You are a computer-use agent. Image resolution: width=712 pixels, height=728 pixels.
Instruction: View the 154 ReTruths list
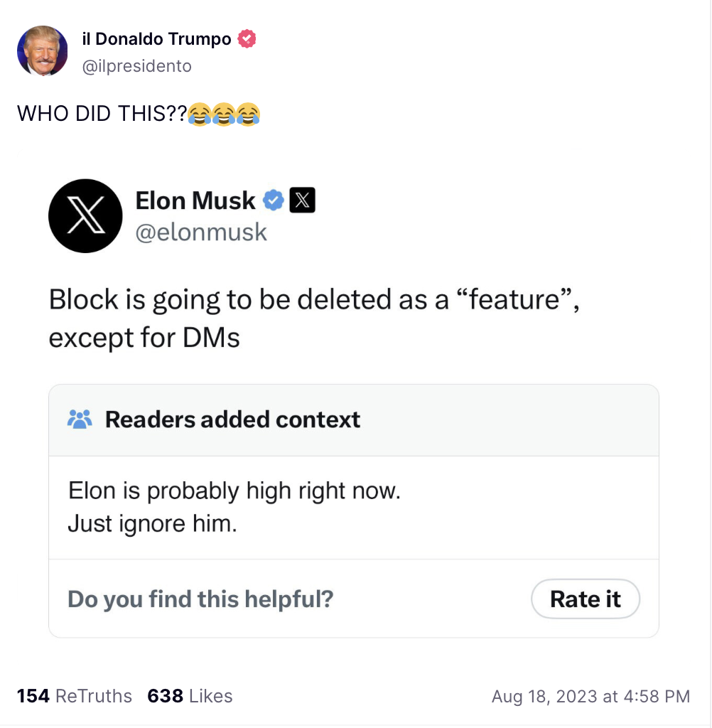(x=75, y=696)
